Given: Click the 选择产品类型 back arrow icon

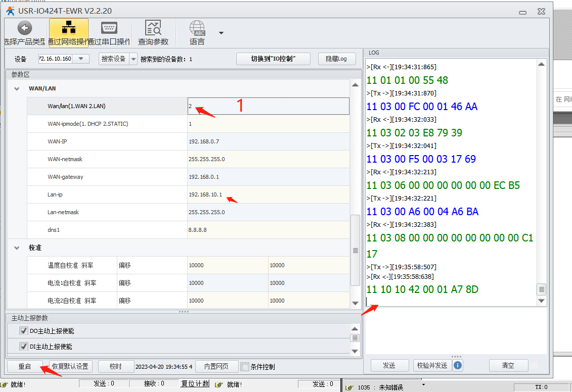Looking at the screenshot, I should [24, 28].
